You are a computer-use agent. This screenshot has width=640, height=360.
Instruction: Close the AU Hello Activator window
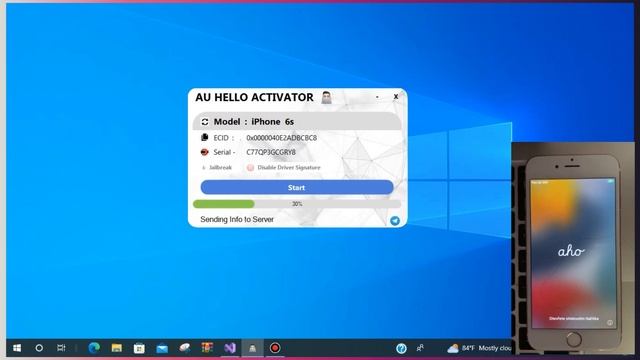point(396,97)
